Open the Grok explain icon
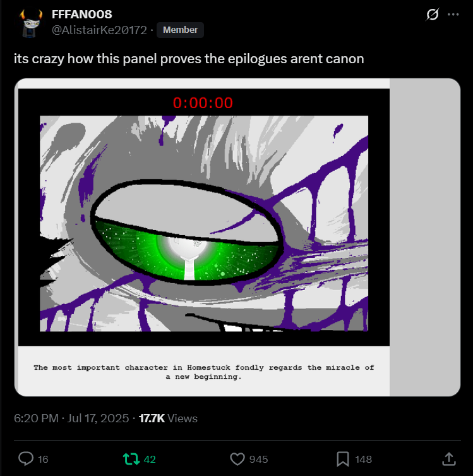The height and width of the screenshot is (476, 473). tap(432, 15)
